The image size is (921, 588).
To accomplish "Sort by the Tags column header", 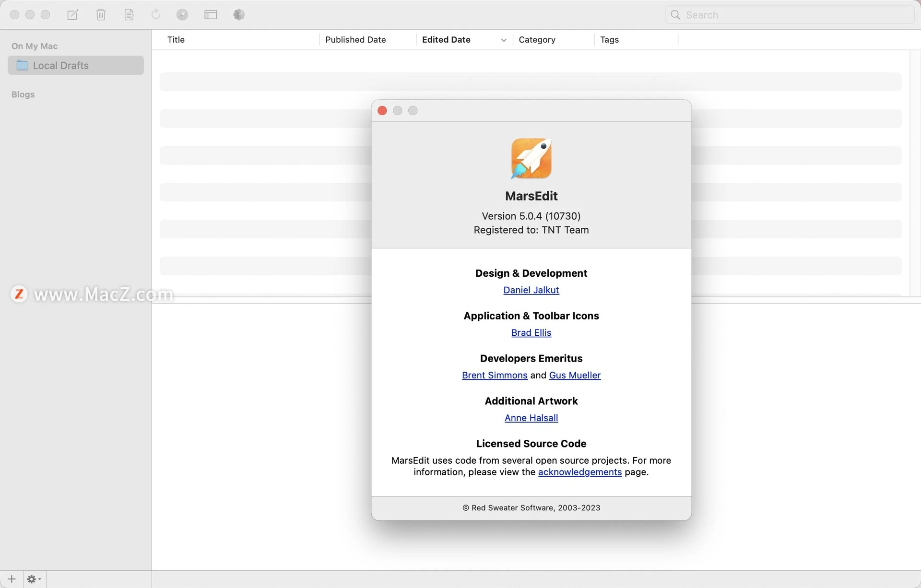I will (x=609, y=40).
